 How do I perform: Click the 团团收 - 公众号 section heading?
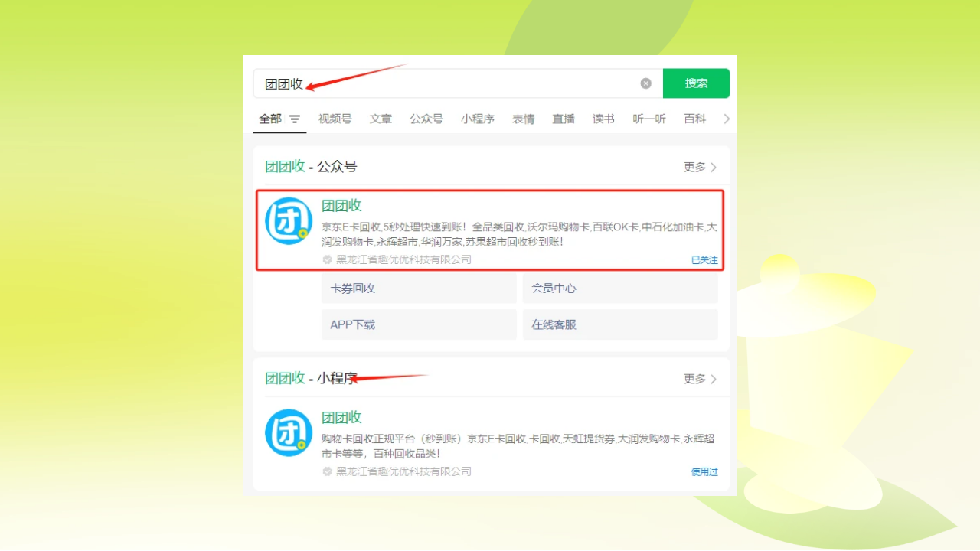pyautogui.click(x=311, y=167)
